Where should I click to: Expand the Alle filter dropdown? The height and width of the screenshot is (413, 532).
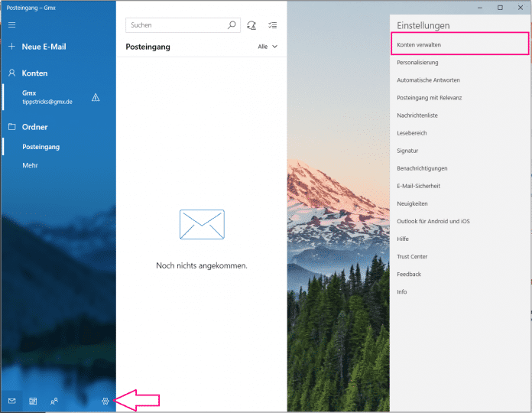pyautogui.click(x=268, y=47)
